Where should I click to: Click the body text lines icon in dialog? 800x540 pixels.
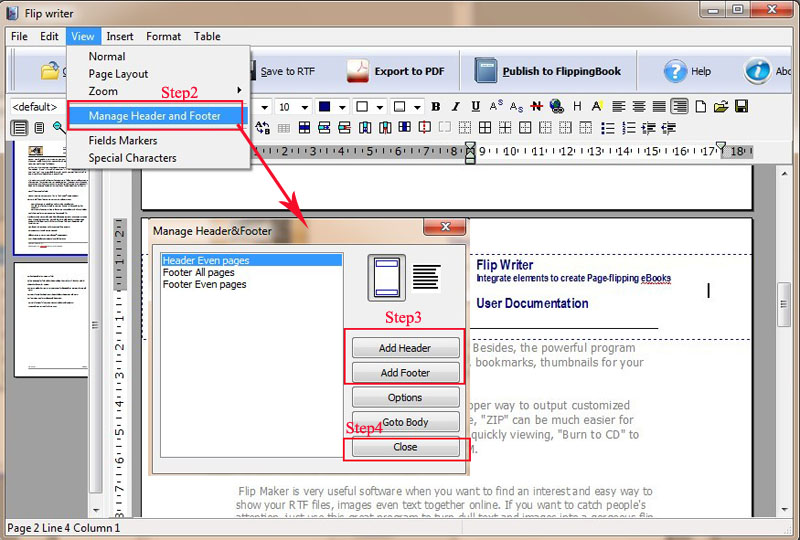tap(426, 277)
